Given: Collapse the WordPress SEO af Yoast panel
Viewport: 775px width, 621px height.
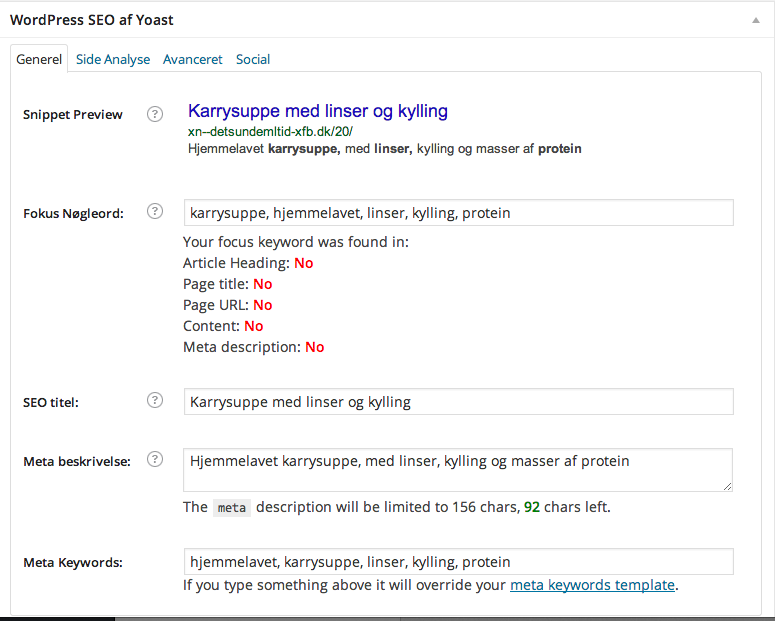Looking at the screenshot, I should coord(756,20).
